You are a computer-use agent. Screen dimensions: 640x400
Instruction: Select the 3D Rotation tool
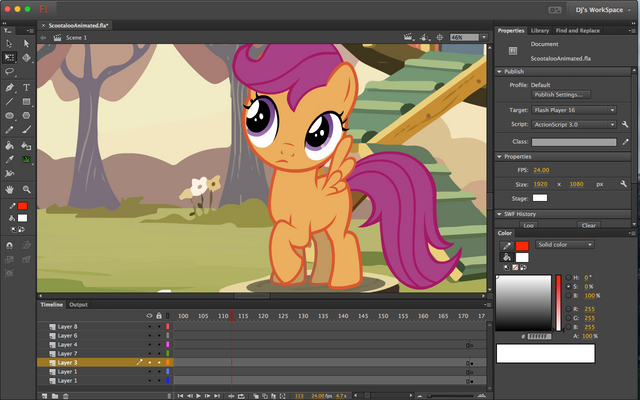click(x=27, y=58)
